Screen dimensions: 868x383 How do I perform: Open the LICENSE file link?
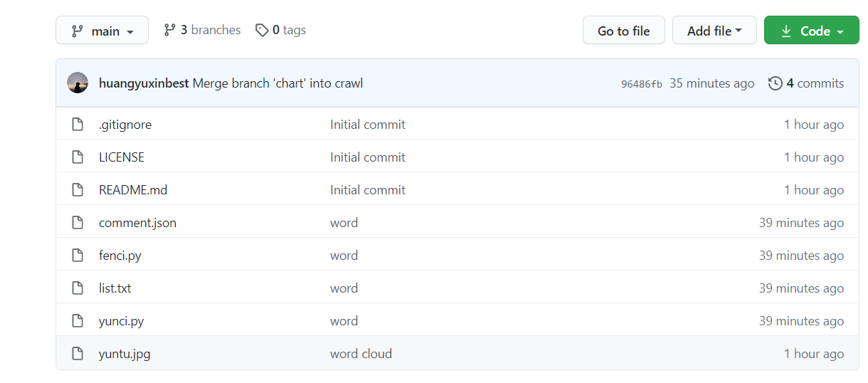click(x=122, y=157)
